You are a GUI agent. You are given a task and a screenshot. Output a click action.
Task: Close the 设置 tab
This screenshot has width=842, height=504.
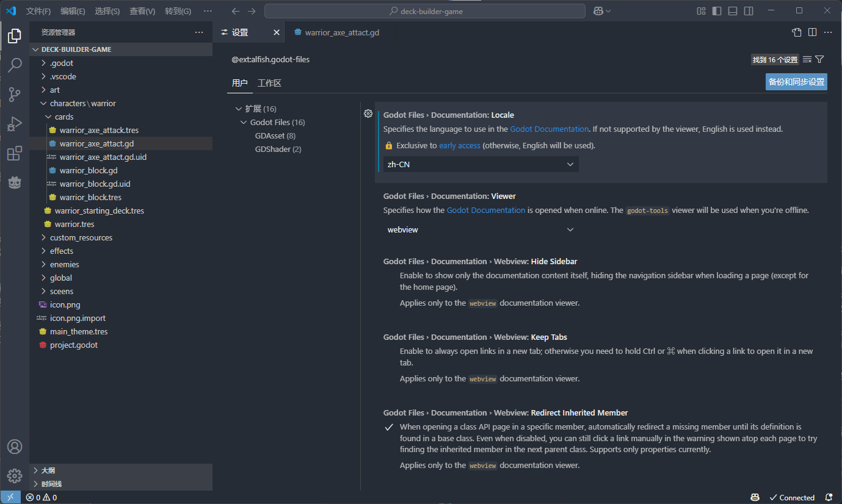[277, 32]
